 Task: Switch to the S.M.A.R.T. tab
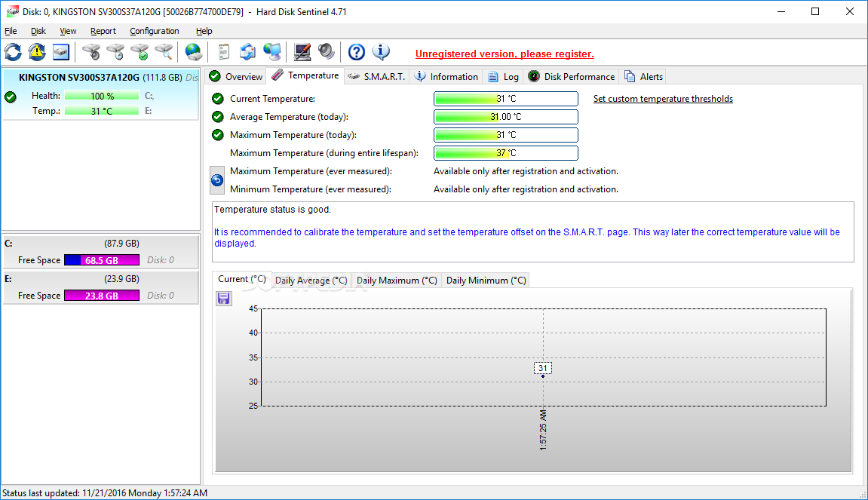point(377,76)
